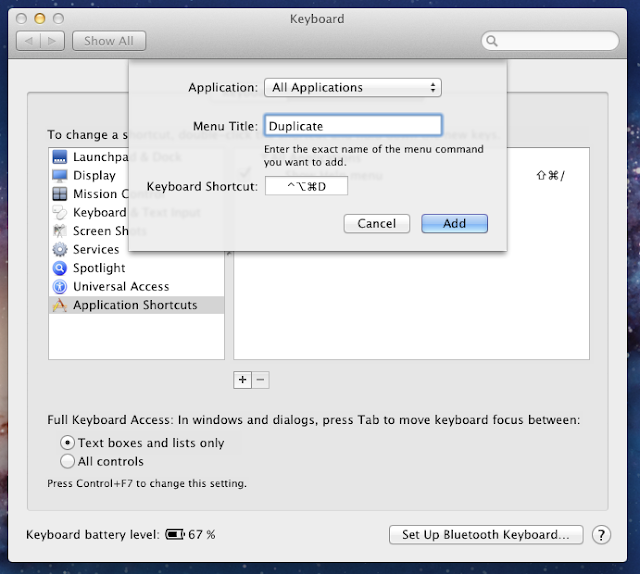Cancel the new shortcut sheet
This screenshot has width=640, height=574.
point(377,224)
